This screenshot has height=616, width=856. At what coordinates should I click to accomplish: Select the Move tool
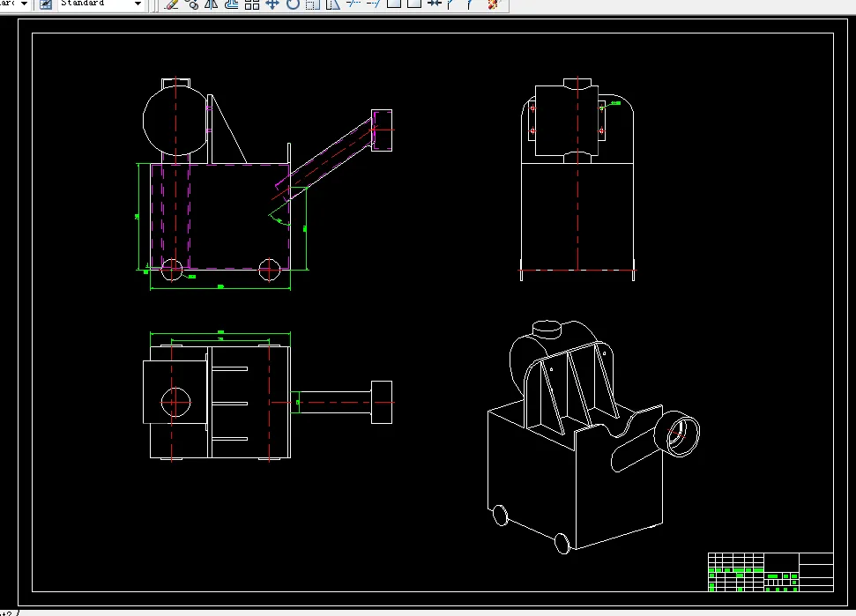point(272,4)
